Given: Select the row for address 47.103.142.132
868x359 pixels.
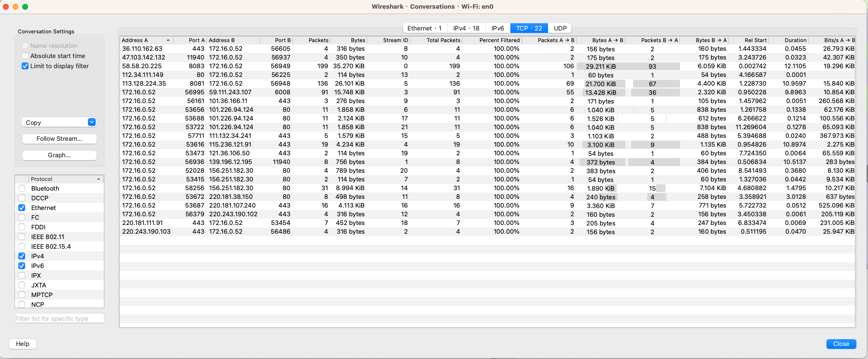Looking at the screenshot, I should pos(487,57).
